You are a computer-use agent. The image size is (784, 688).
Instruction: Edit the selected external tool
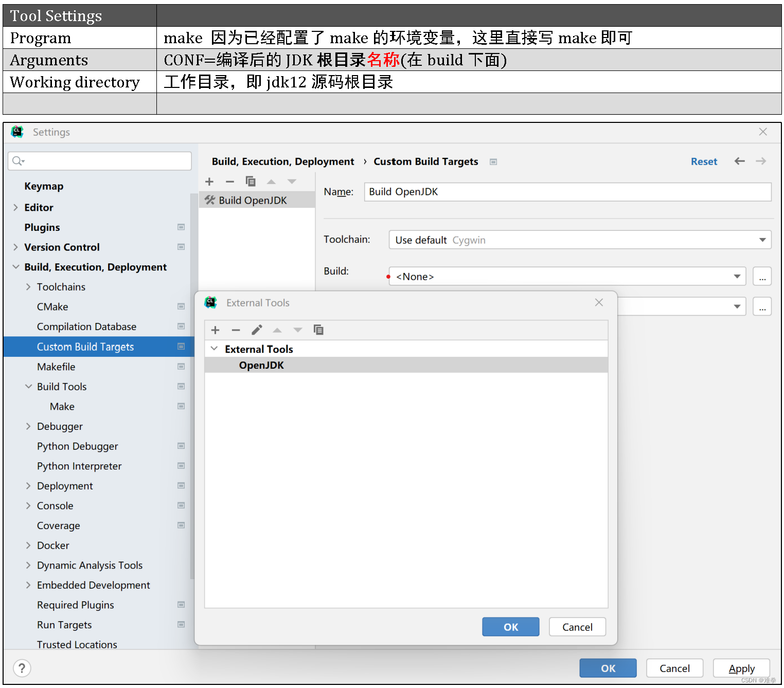257,330
